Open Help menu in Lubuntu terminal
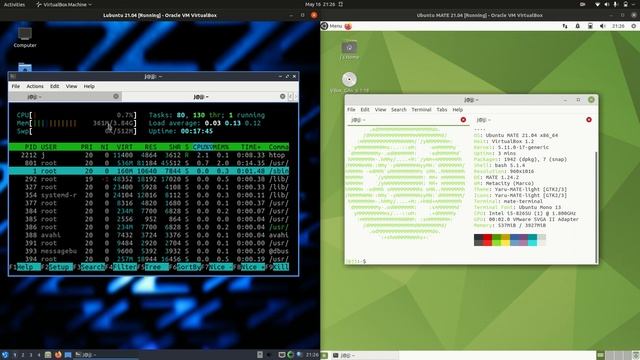The image size is (640, 360). [89, 87]
